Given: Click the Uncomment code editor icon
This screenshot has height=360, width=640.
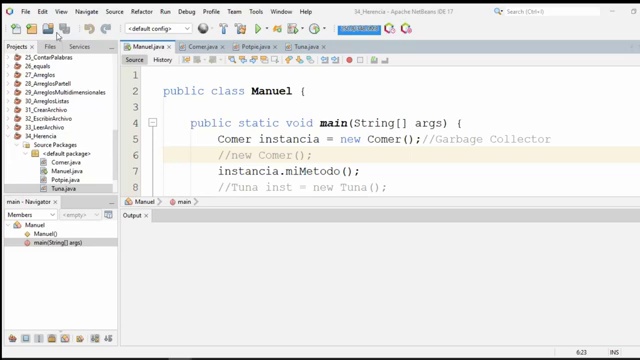Looking at the screenshot, I should coord(385,60).
